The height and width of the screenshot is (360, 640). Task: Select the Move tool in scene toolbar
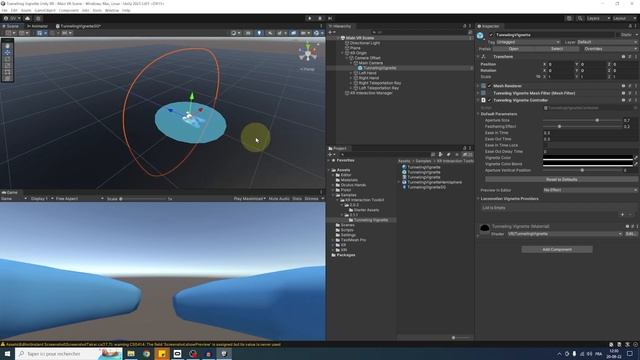[7, 52]
